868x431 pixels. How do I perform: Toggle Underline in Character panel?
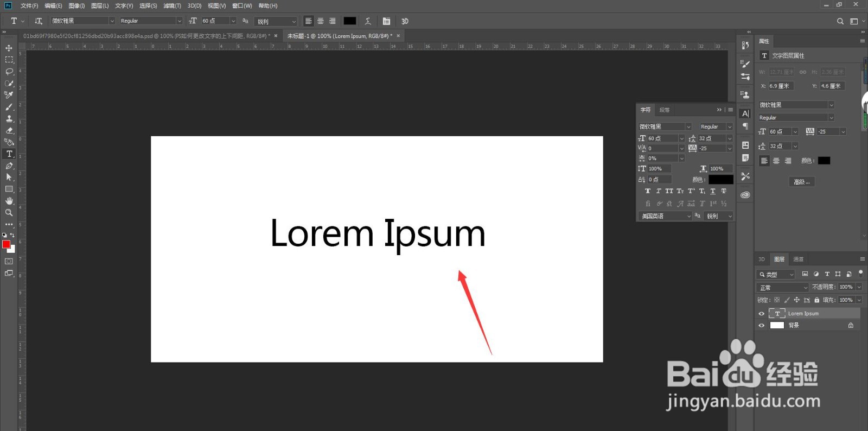713,191
